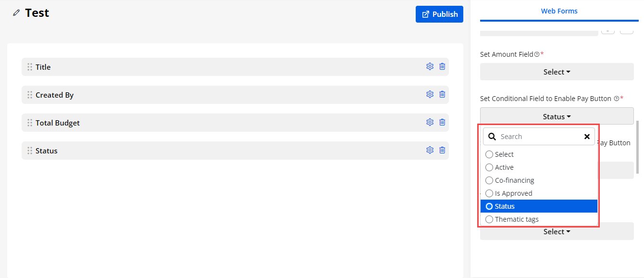Delete the Created By field
Image resolution: width=644 pixels, height=278 pixels.
[442, 95]
